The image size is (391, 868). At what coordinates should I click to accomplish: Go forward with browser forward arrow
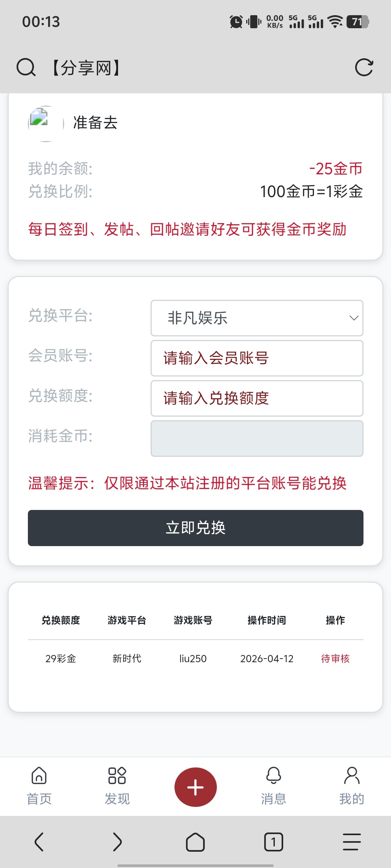[x=117, y=842]
